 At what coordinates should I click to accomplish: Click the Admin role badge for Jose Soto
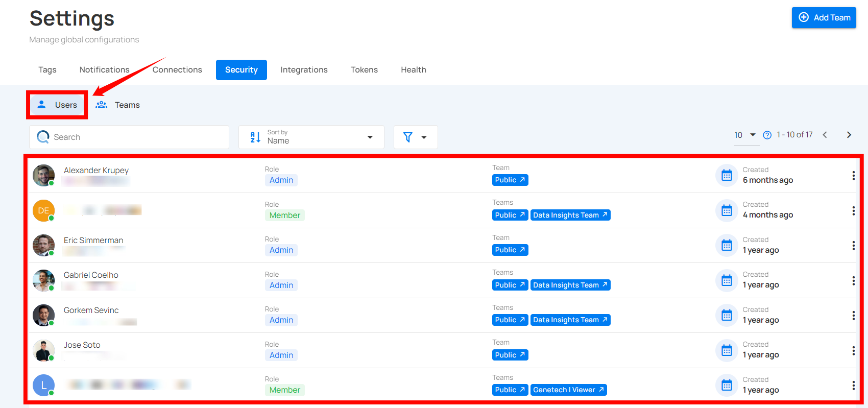coord(281,355)
